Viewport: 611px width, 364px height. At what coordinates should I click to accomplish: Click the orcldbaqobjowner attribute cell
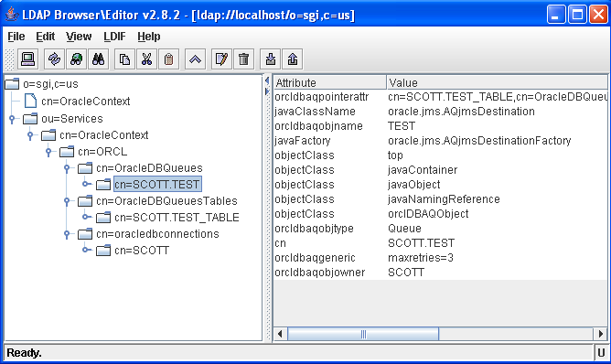(x=329, y=272)
